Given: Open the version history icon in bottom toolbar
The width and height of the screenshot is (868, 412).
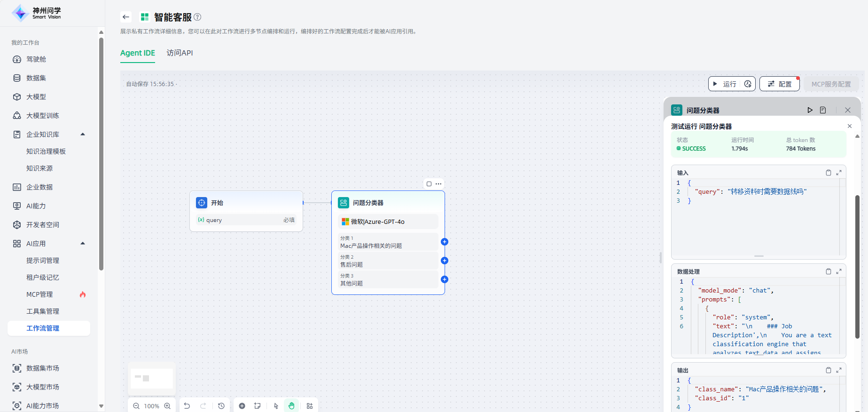Looking at the screenshot, I should pos(221,406).
